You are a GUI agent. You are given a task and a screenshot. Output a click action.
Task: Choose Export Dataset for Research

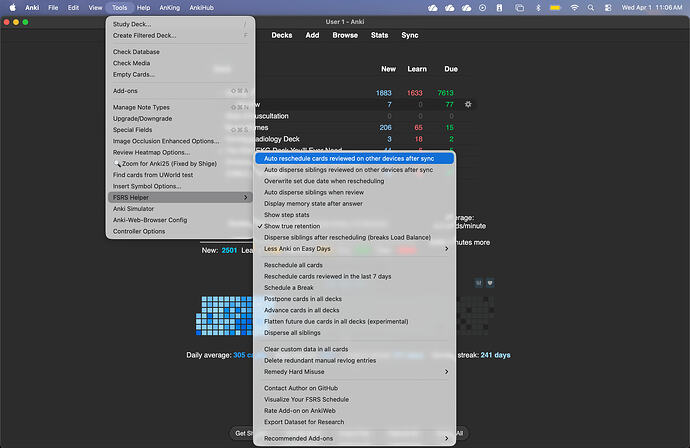click(355, 422)
